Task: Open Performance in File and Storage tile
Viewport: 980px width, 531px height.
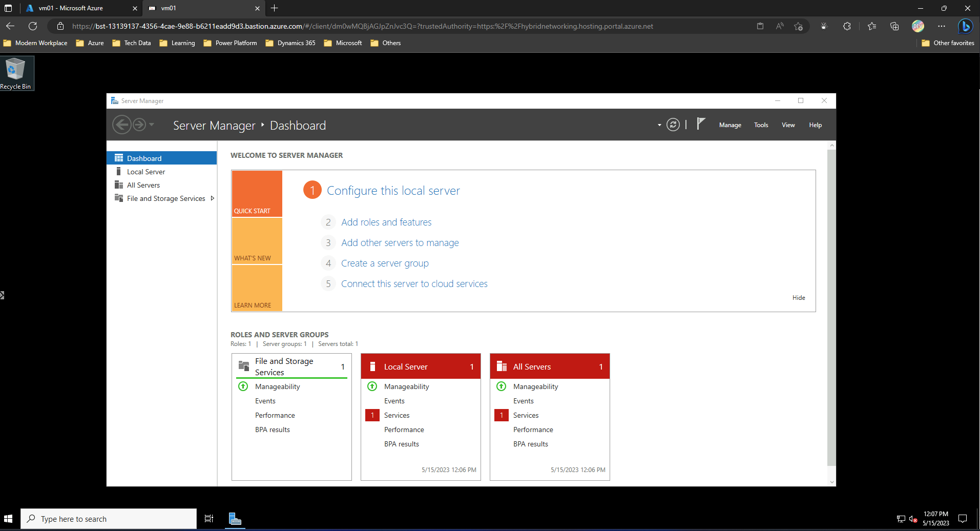Action: pos(275,415)
